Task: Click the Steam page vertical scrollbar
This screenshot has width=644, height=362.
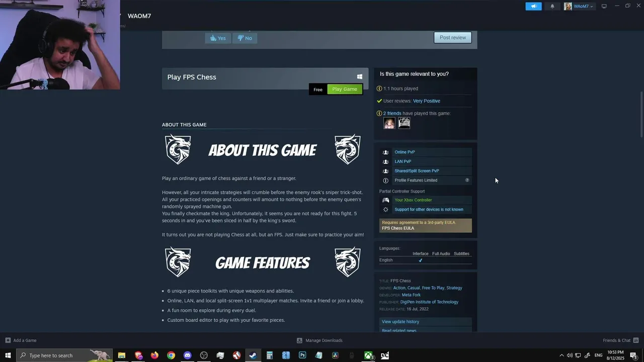Action: [x=641, y=114]
